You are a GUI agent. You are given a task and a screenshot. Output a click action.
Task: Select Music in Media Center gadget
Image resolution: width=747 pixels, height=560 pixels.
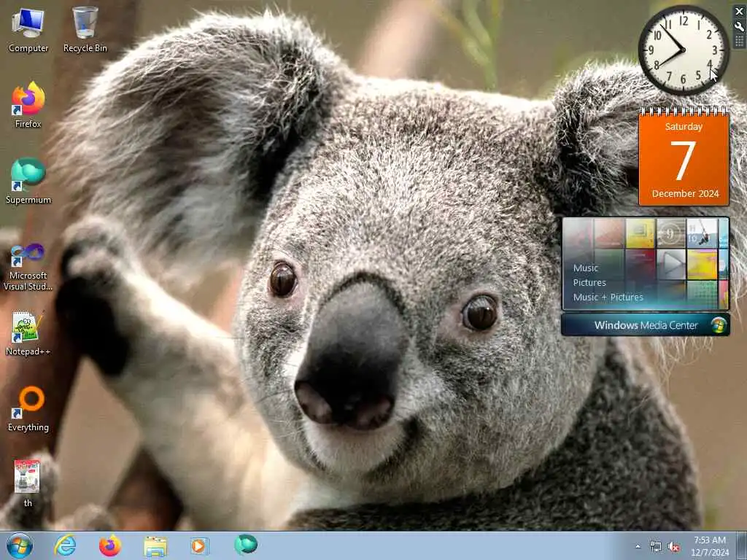coord(586,268)
